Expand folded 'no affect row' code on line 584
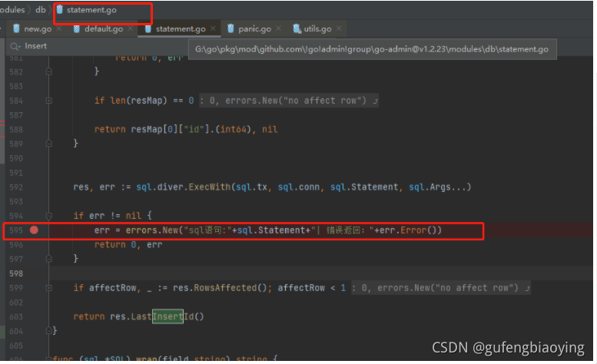The height and width of the screenshot is (364, 597). [x=289, y=101]
